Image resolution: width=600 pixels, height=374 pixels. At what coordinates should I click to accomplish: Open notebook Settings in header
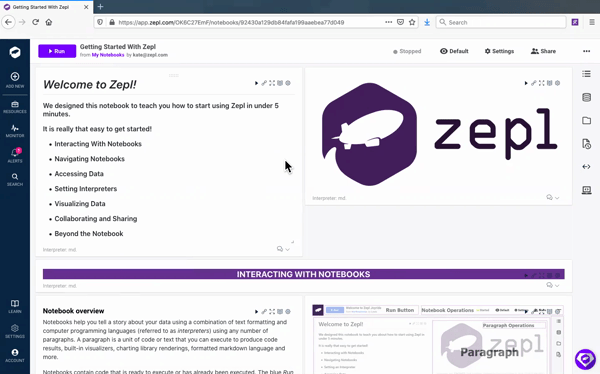click(499, 51)
